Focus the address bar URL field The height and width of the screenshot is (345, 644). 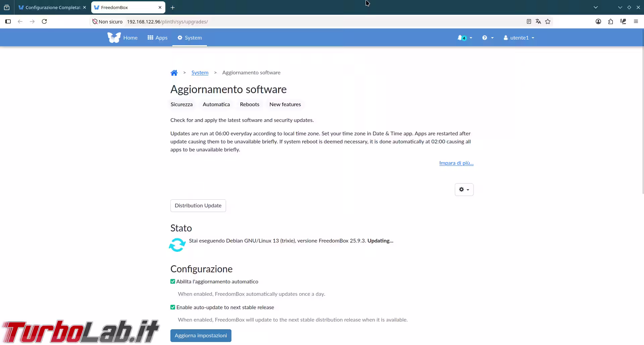click(322, 22)
